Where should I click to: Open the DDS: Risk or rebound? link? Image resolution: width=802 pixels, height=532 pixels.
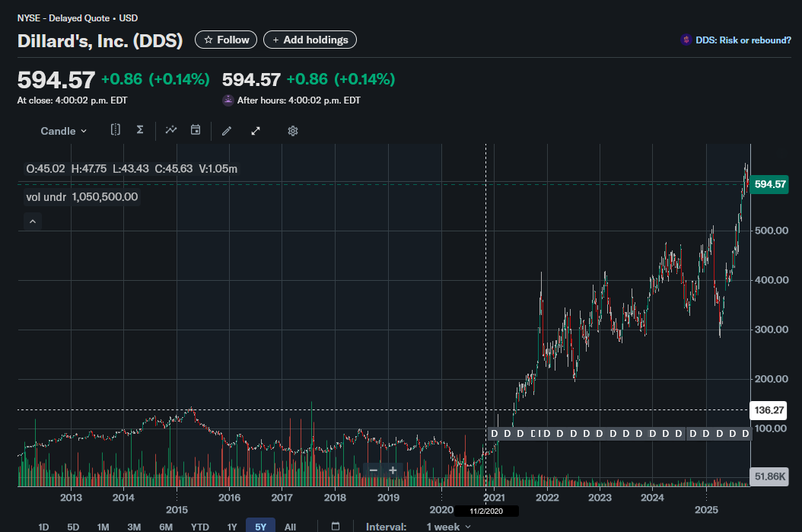coord(743,40)
